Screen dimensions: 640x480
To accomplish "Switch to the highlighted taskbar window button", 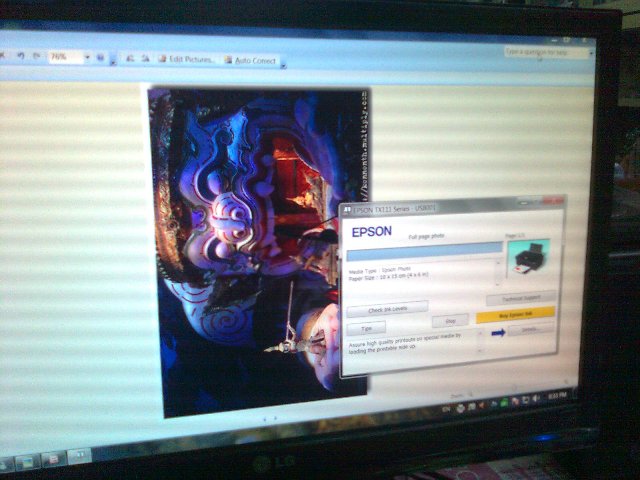I will click(79, 455).
